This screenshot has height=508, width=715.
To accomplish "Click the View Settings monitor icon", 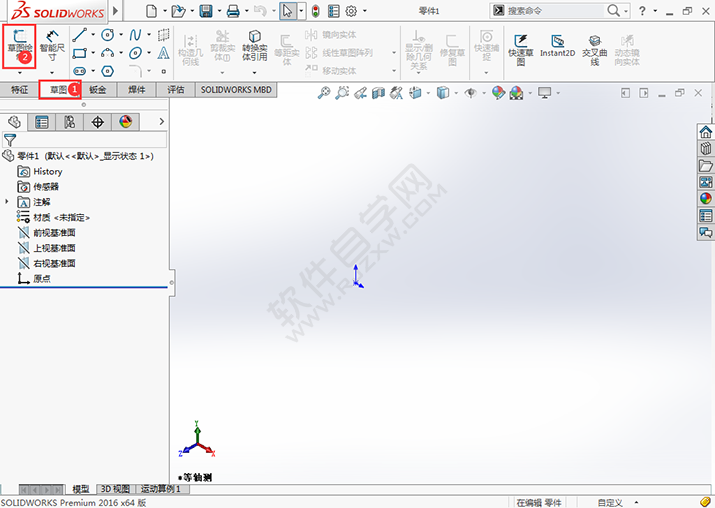I will click(545, 93).
